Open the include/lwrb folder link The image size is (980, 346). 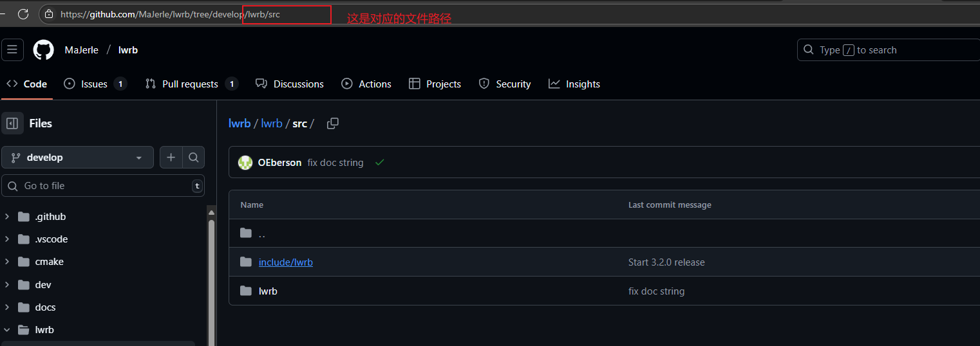click(286, 262)
